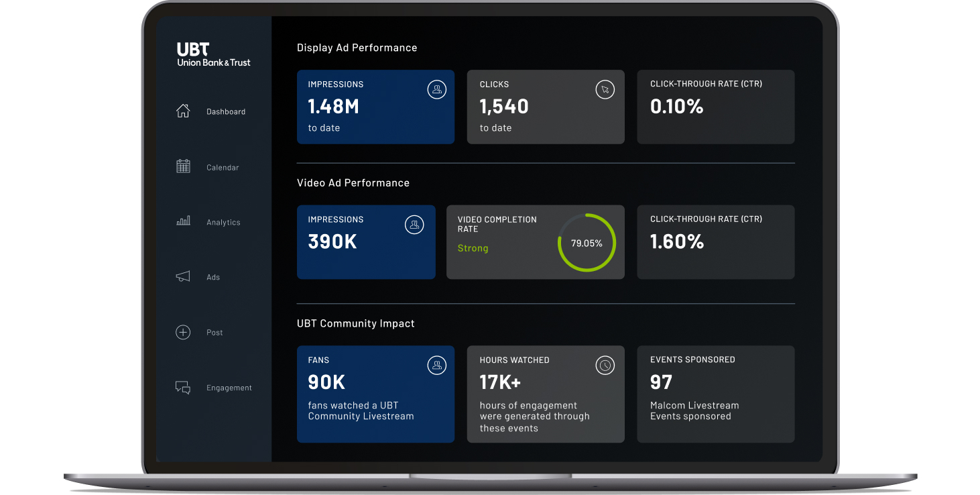The image size is (980, 495).
Task: Select the Engagement menu label
Action: point(229,388)
